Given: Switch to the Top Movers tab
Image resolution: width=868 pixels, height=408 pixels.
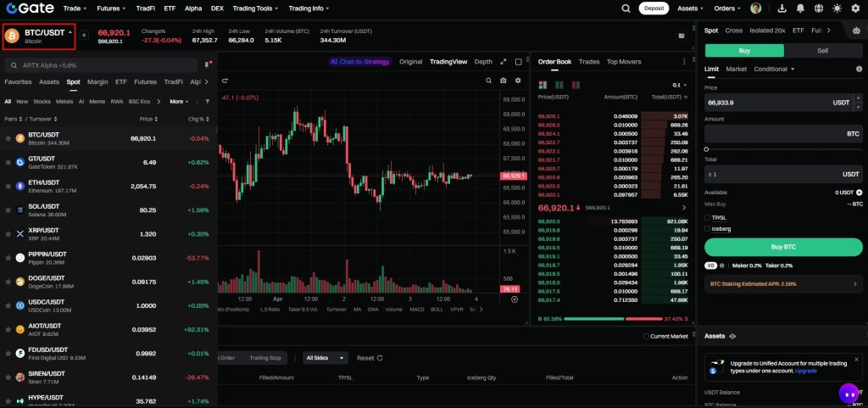Looking at the screenshot, I should (624, 62).
